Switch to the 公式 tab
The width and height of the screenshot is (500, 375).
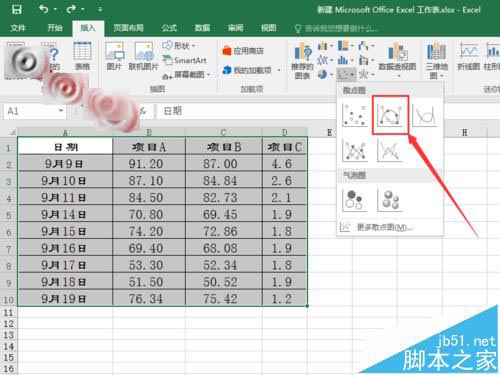point(169,28)
